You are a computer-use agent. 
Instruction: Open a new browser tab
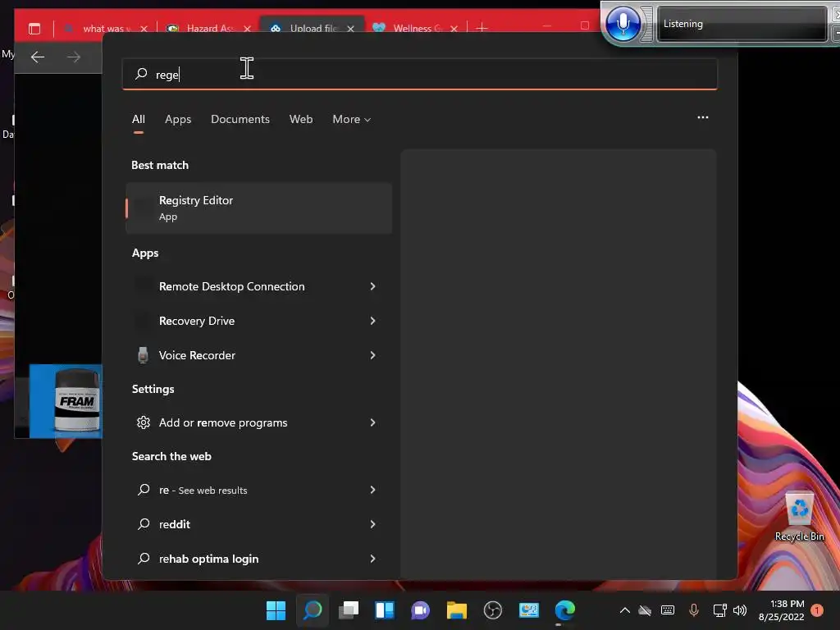coord(482,28)
